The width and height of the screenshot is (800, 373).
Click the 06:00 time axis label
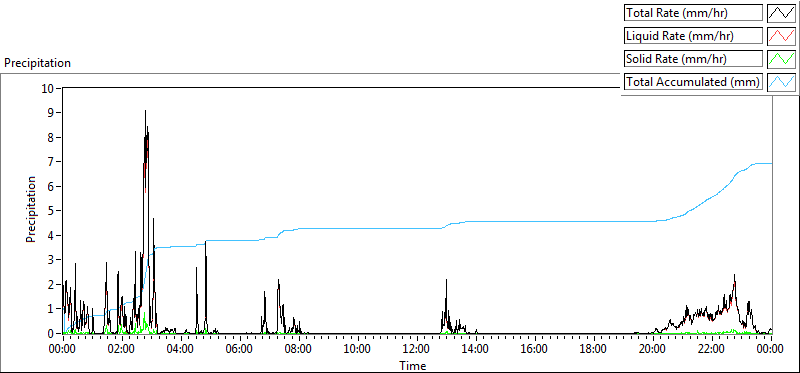pyautogui.click(x=240, y=350)
